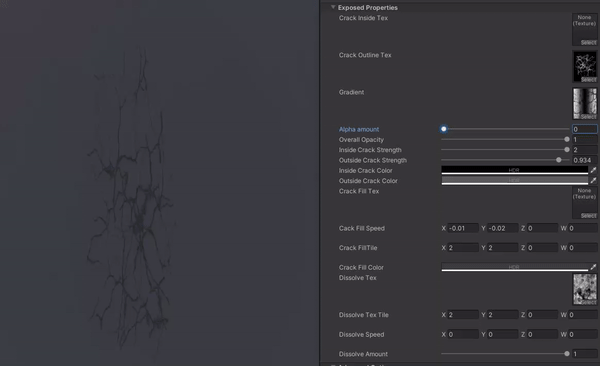Select a texture for Crack Fill Tex
Screen dimensions: 600x366
[588, 216]
